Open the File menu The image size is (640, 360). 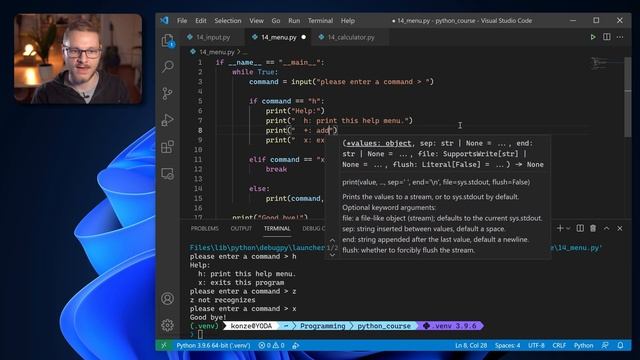[x=182, y=20]
